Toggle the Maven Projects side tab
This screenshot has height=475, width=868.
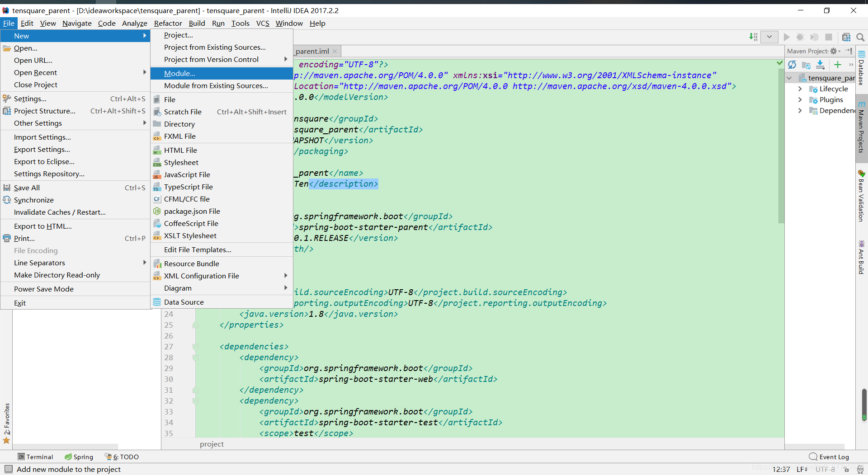click(x=861, y=127)
